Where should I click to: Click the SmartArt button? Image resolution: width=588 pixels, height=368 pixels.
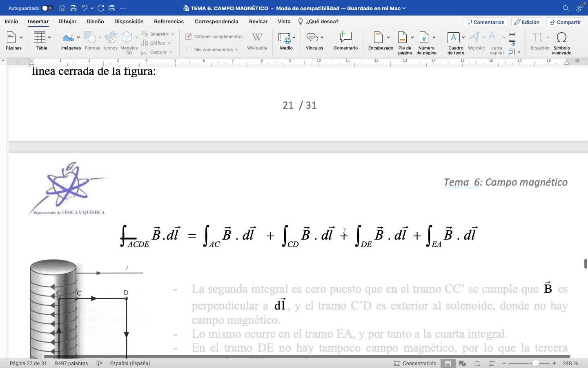158,34
